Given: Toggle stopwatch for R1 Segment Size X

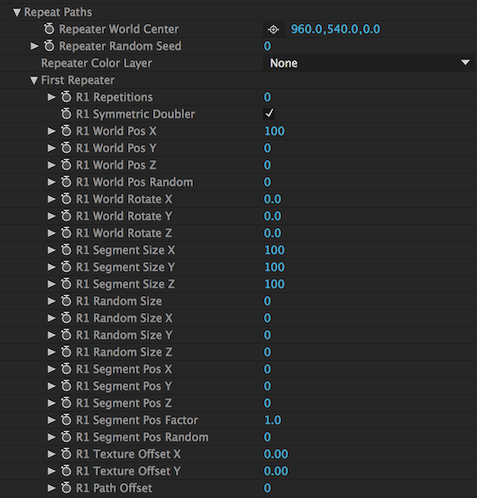Looking at the screenshot, I should coord(66,250).
